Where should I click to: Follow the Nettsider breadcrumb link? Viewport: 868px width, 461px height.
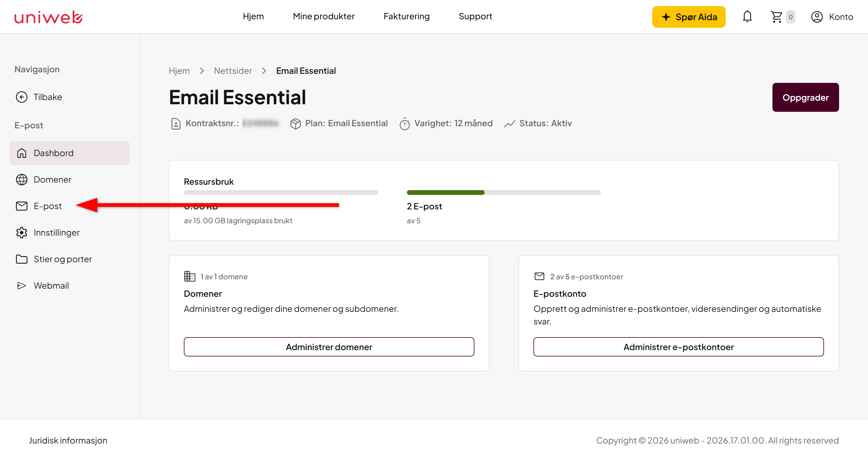tap(233, 71)
